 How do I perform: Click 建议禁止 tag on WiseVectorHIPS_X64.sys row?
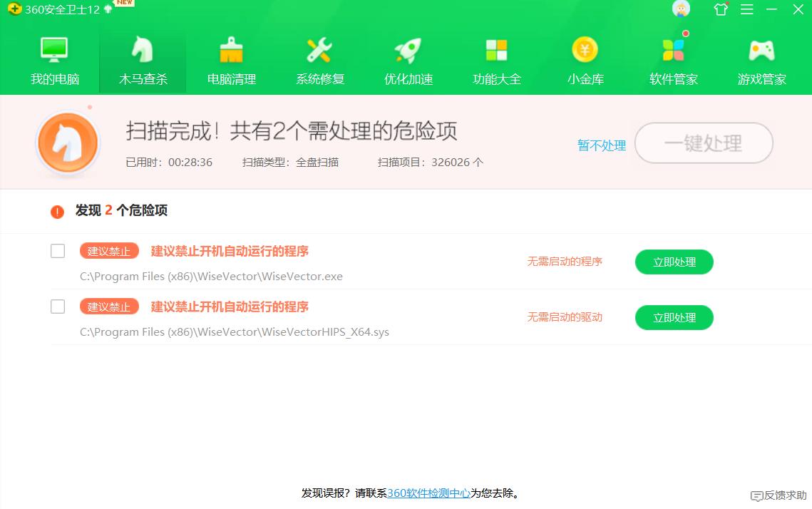tap(109, 307)
